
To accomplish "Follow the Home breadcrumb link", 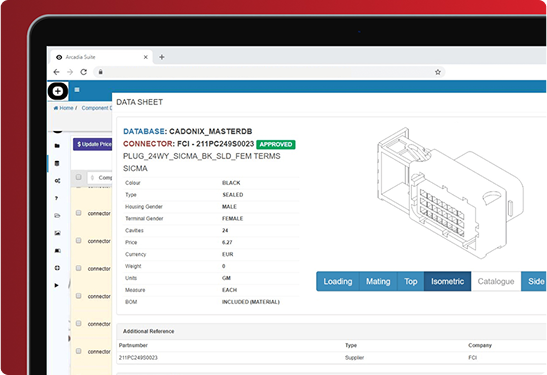I will coord(66,108).
